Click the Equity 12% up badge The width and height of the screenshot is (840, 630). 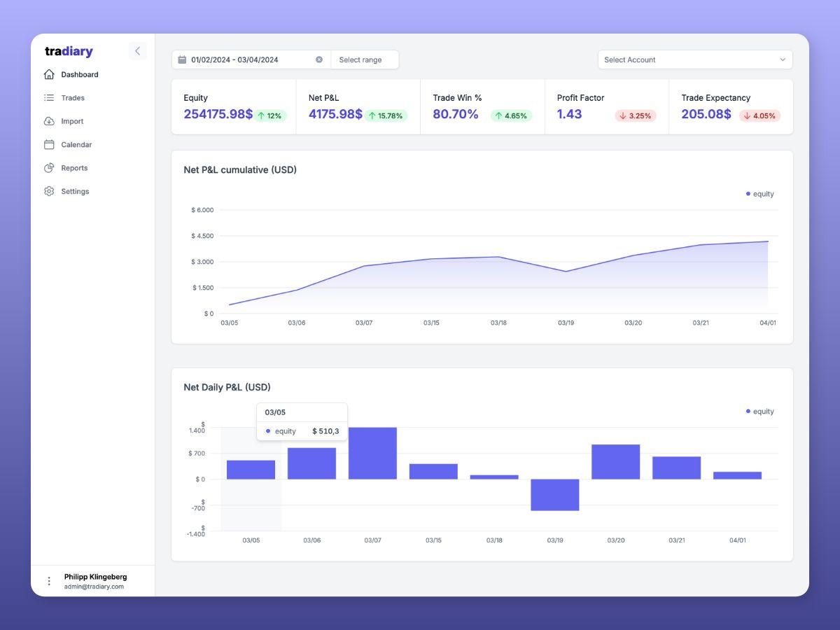pyautogui.click(x=270, y=115)
